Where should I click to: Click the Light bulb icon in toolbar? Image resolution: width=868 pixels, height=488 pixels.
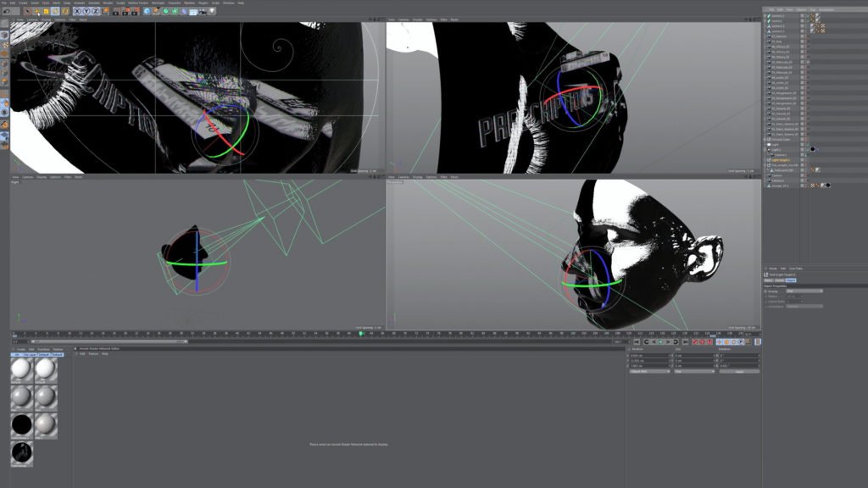[212, 11]
